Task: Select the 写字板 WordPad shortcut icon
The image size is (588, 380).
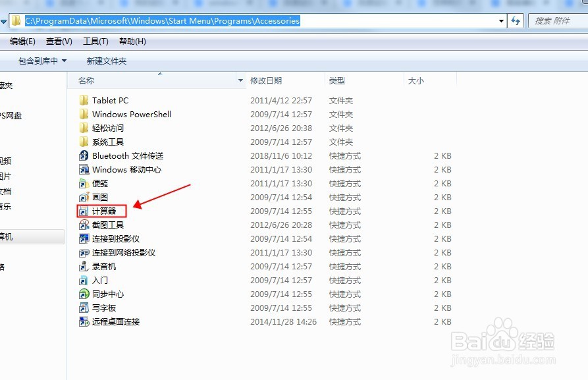Action: pyautogui.click(x=84, y=308)
